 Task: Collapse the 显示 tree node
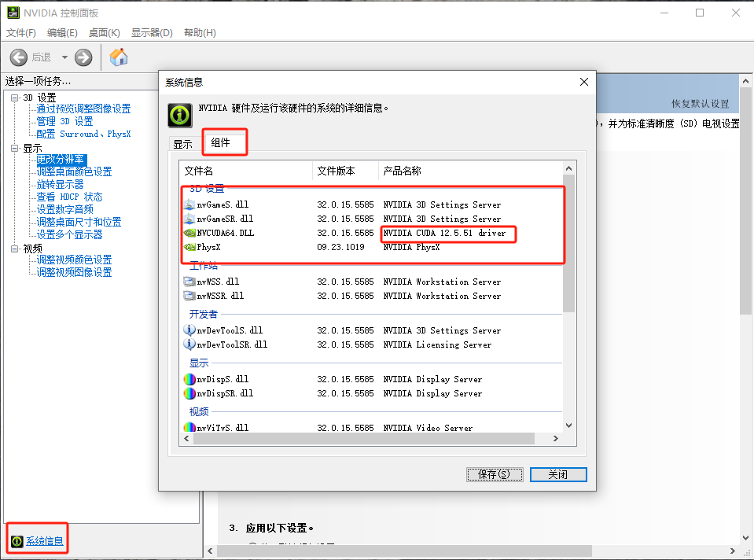click(x=14, y=148)
